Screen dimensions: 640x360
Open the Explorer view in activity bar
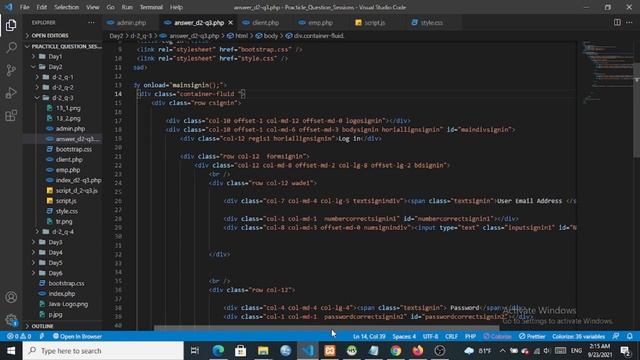(x=11, y=25)
